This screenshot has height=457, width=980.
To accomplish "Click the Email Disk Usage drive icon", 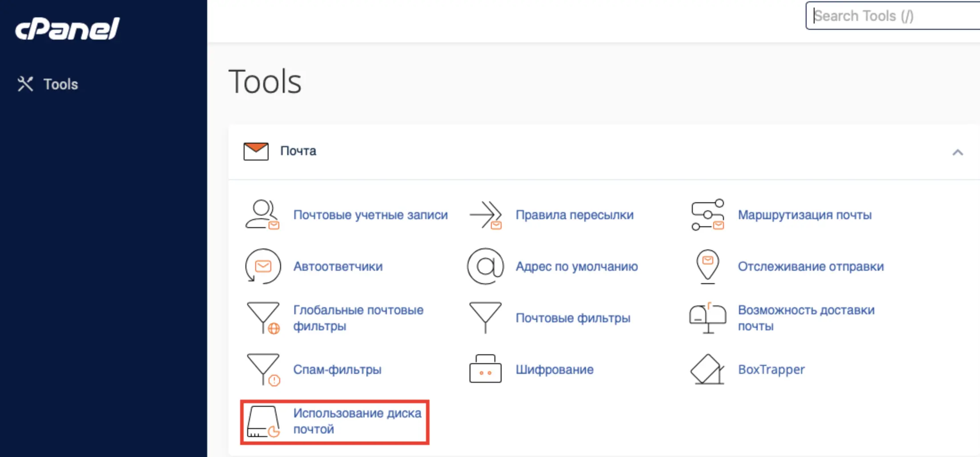I will (263, 421).
